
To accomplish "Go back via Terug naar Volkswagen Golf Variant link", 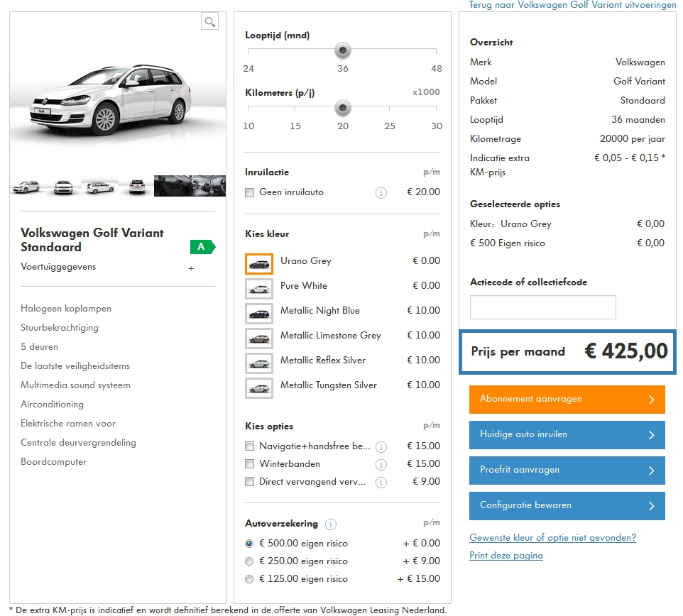I will click(572, 5).
